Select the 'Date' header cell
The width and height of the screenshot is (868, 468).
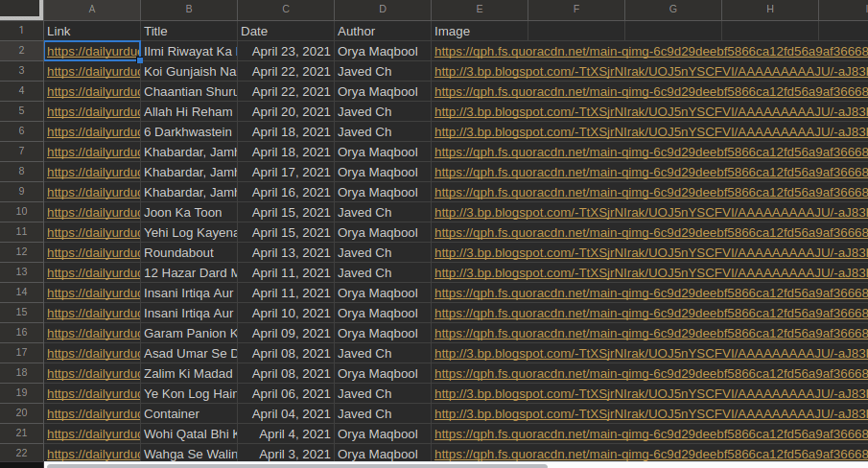click(x=286, y=32)
